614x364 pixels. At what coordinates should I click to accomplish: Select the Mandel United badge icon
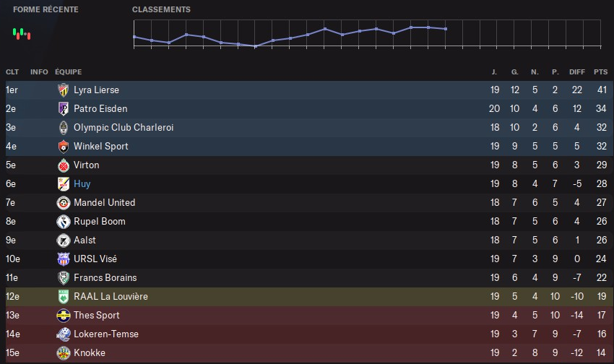[x=63, y=203]
